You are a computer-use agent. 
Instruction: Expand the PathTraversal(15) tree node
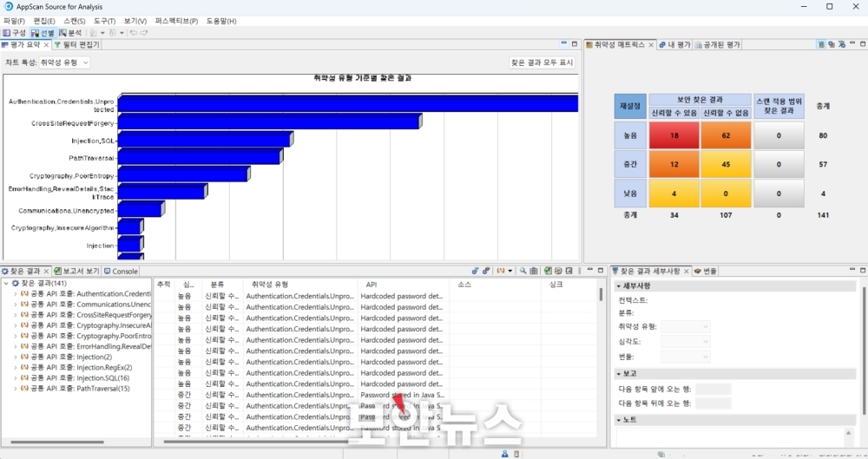pos(15,389)
